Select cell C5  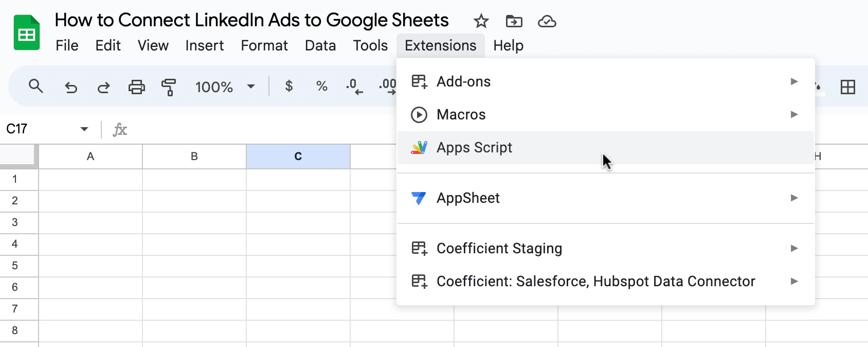pyautogui.click(x=298, y=266)
